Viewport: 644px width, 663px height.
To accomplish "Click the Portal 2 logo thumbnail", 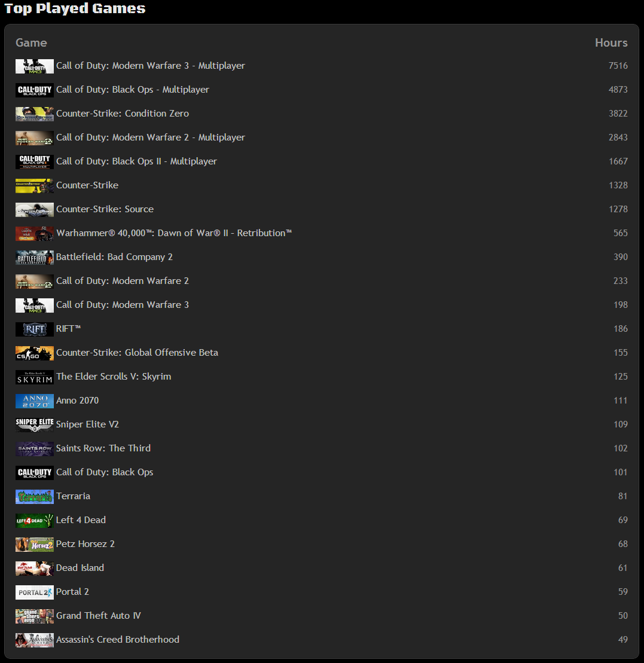I will [35, 592].
